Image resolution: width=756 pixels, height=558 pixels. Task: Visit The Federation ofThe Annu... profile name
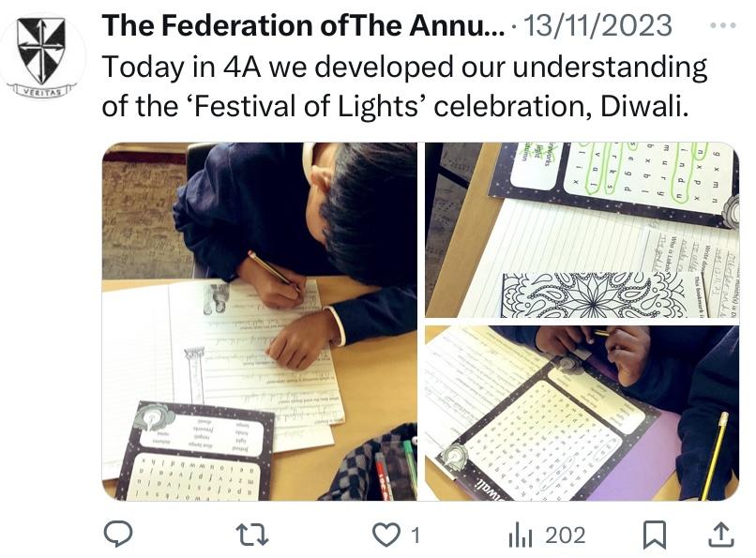click(x=302, y=25)
